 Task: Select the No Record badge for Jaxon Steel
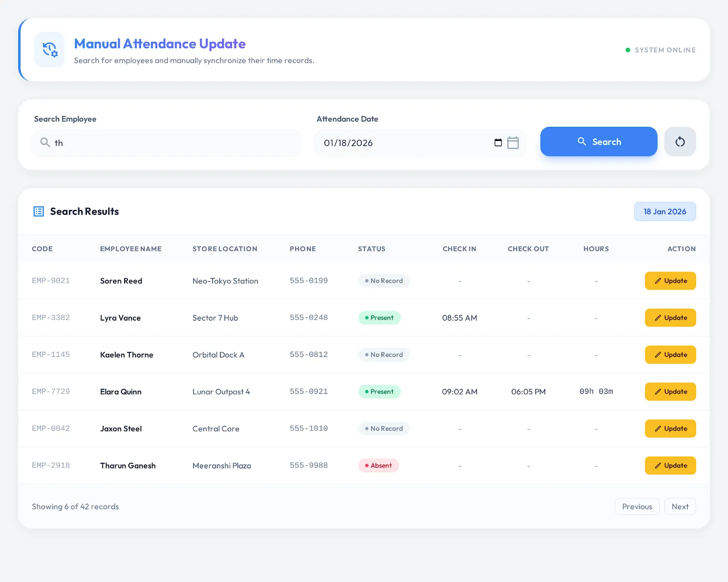coord(384,428)
